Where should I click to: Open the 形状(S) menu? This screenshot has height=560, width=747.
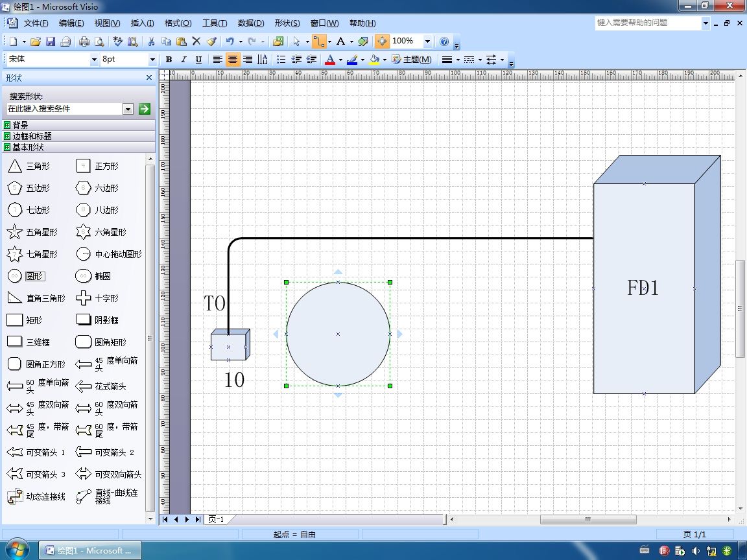(x=287, y=23)
